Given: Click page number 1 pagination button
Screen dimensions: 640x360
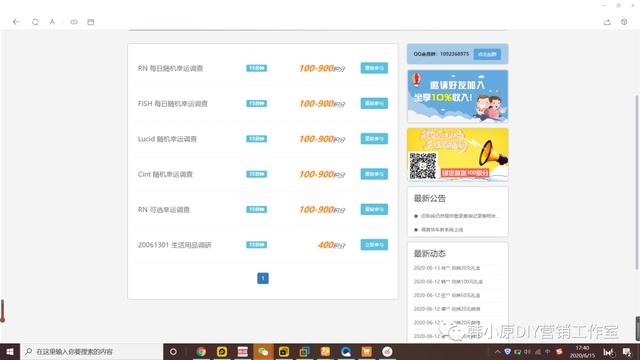Looking at the screenshot, I should click(x=263, y=278).
